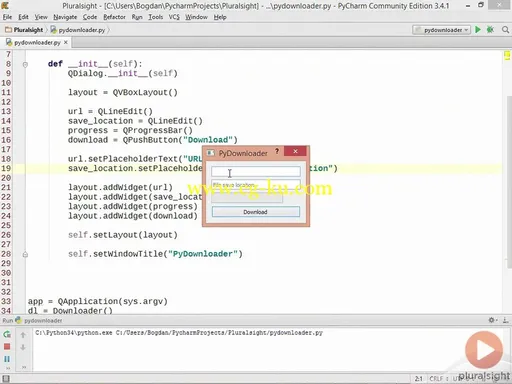The height and width of the screenshot is (384, 512).
Task: Click the 2:1 caret position in status bar
Action: [419, 379]
